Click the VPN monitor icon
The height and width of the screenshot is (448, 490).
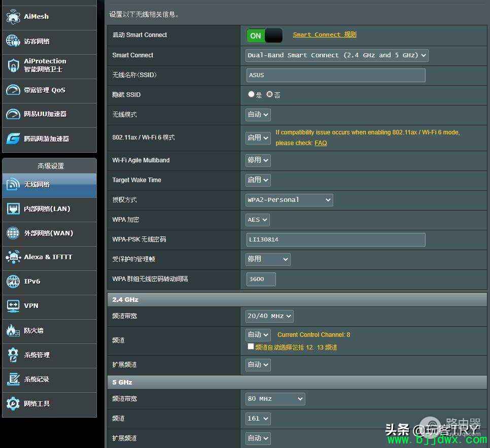13,305
